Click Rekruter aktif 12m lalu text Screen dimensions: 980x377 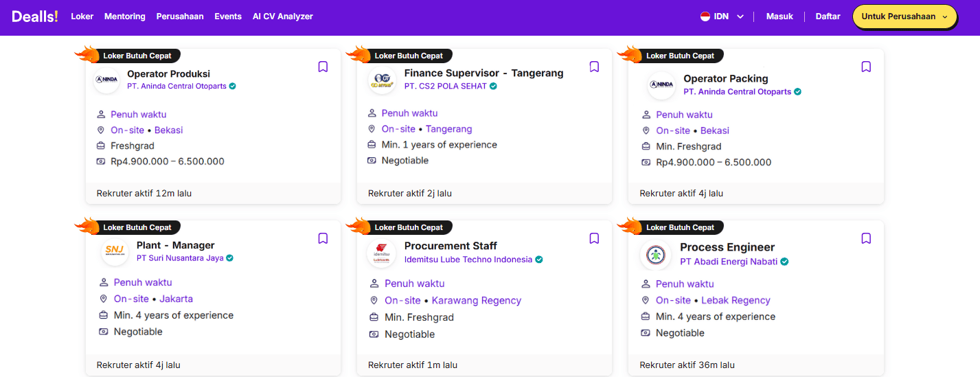pos(144,193)
